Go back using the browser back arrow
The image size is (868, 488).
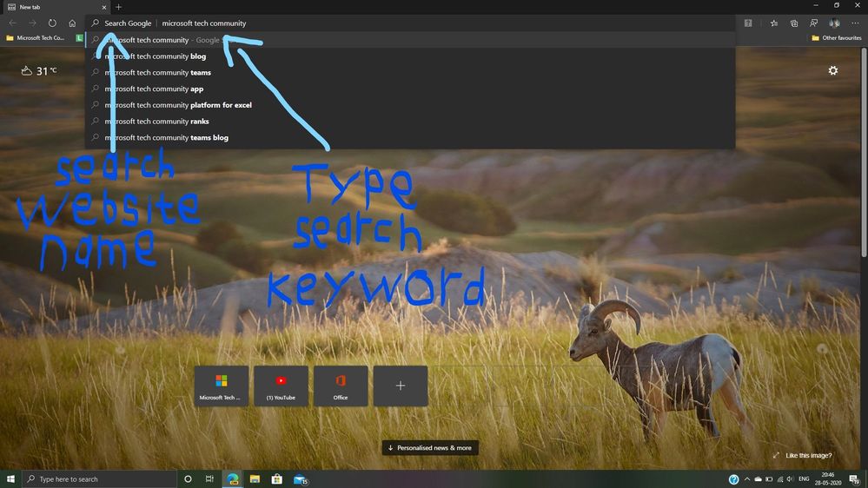[13, 23]
